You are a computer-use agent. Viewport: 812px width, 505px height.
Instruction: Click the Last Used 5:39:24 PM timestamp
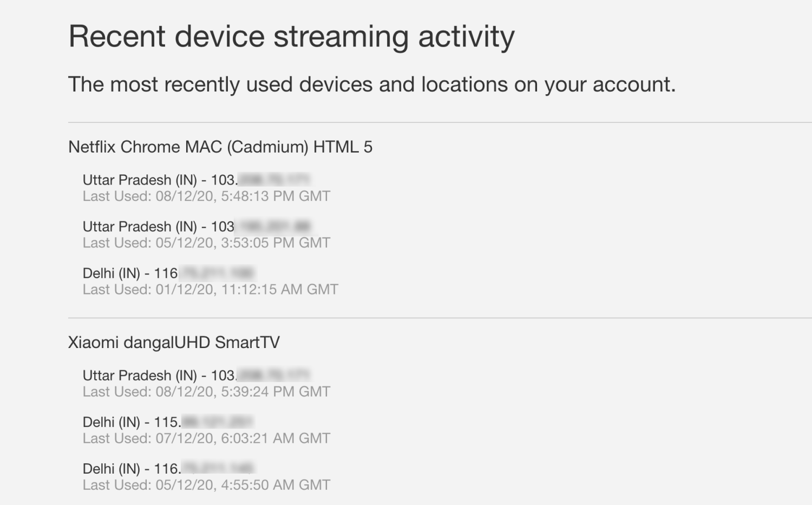coord(206,391)
